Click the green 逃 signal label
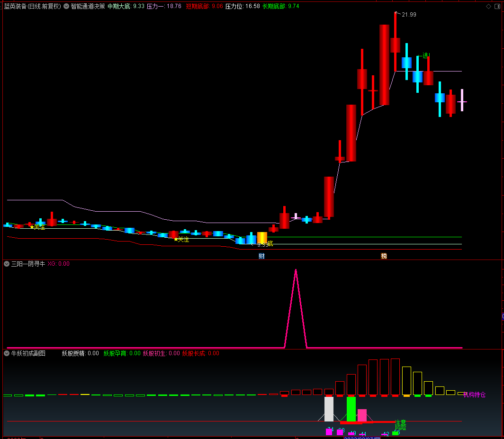504x439 pixels. (x=423, y=55)
